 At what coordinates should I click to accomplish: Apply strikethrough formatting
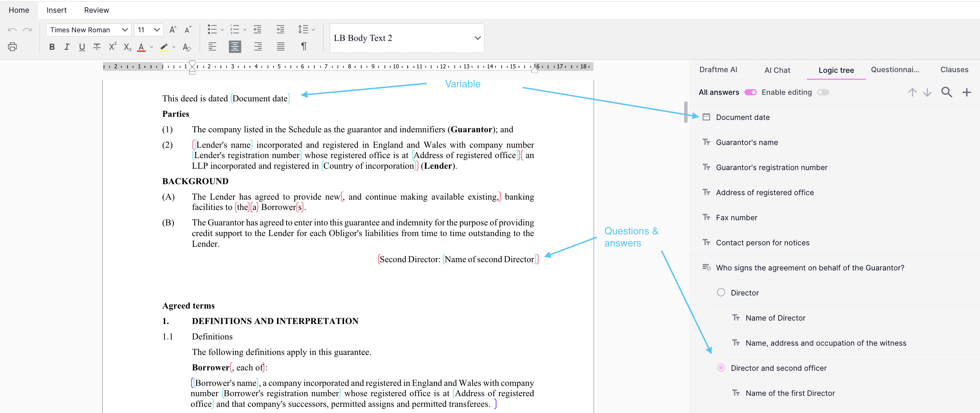(x=97, y=47)
